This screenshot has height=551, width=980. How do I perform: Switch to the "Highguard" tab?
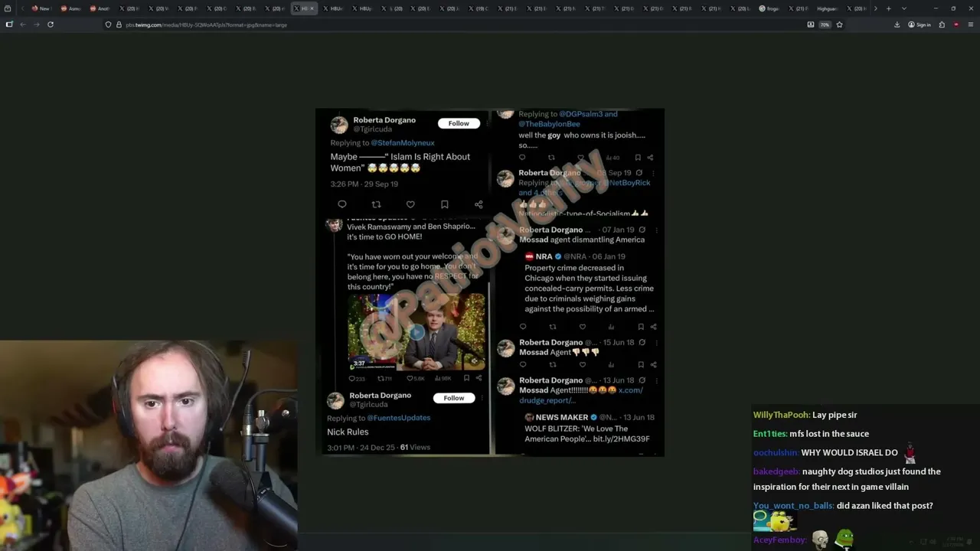point(826,8)
